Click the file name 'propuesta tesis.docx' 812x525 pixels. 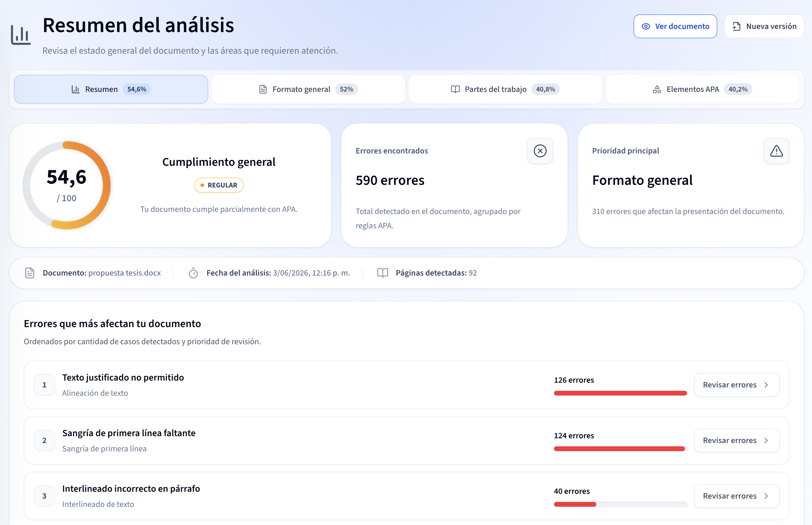pos(124,273)
